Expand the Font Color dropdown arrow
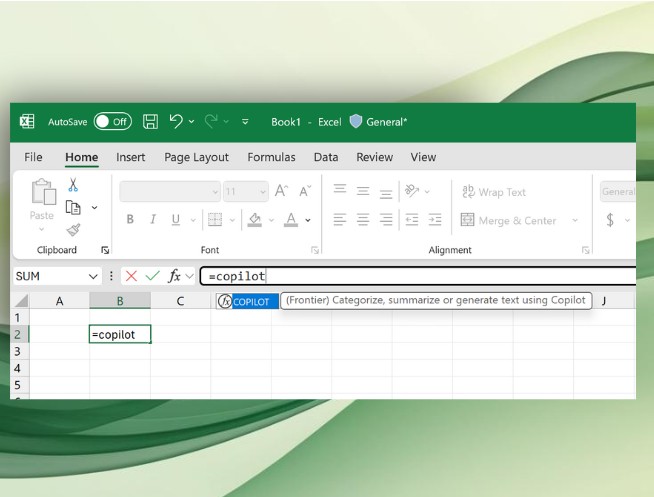This screenshot has width=654, height=497. [x=308, y=220]
